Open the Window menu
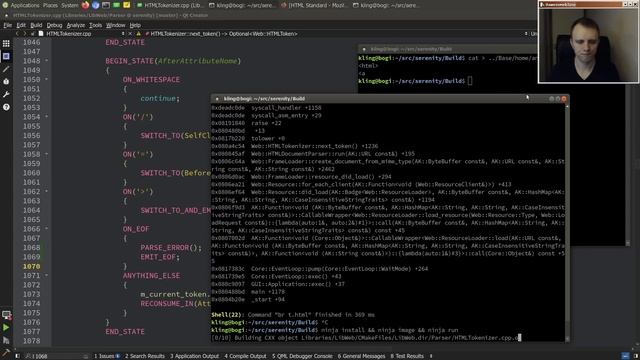Image resolution: width=640 pixels, height=360 pixels. click(x=116, y=25)
